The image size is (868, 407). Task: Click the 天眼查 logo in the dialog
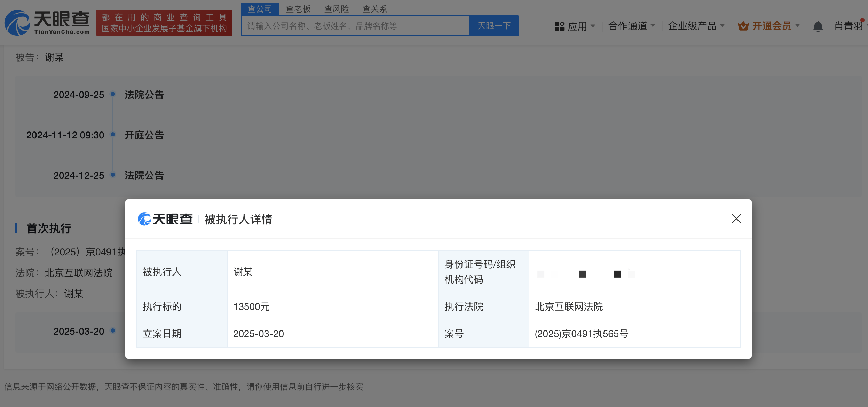[x=165, y=219]
